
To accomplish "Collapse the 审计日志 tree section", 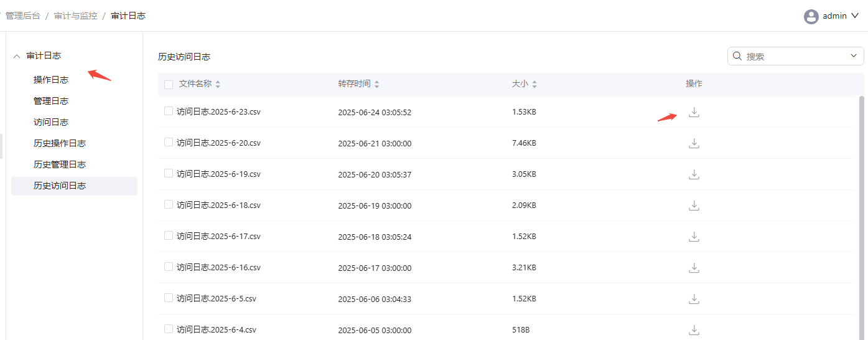I will 17,56.
